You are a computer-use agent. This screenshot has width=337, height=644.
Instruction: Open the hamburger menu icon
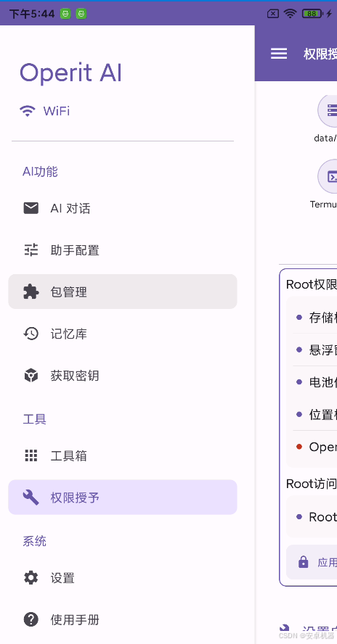tap(279, 54)
